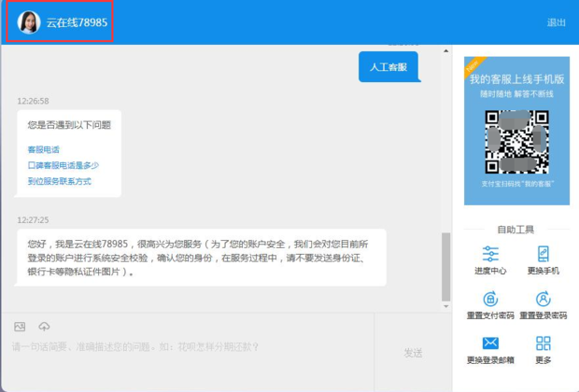Click 更换登录邮箱 envelope icon
Screen dimensions: 579x392
point(490,343)
